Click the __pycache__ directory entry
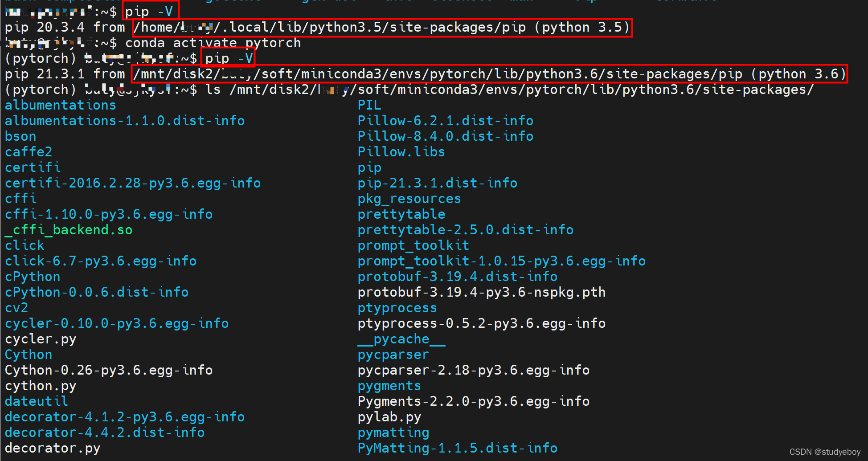868x461 pixels. [401, 339]
